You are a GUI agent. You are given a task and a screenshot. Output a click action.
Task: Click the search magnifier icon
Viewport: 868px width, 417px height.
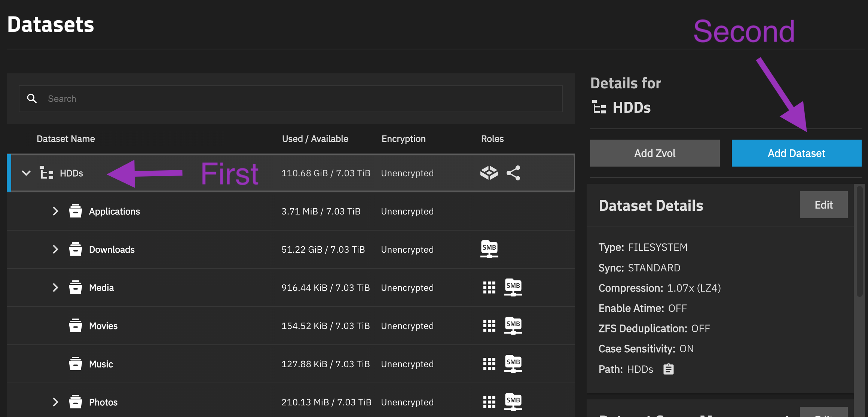tap(32, 99)
